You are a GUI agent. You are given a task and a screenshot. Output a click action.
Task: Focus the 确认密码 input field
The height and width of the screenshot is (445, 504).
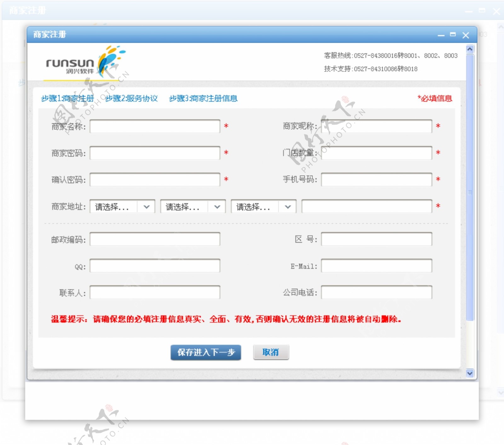tap(155, 180)
